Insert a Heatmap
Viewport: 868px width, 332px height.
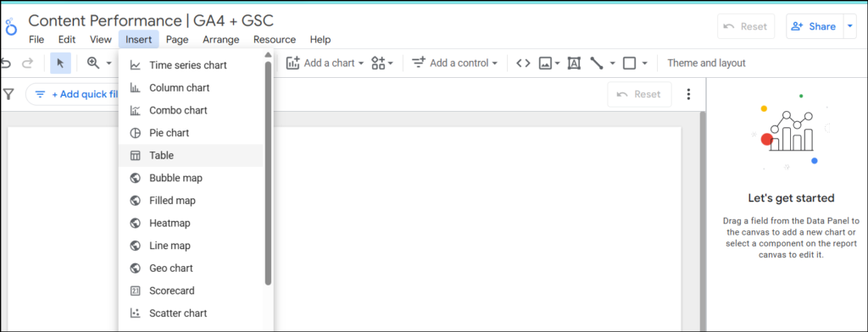click(x=191, y=223)
